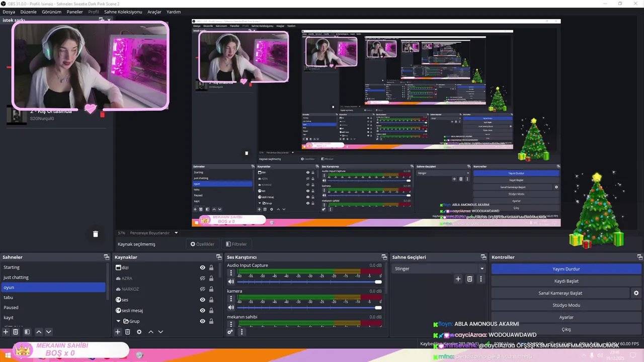Click the Kaynaklar list scrollbar
This screenshot has height=362, width=644.
tap(219, 270)
